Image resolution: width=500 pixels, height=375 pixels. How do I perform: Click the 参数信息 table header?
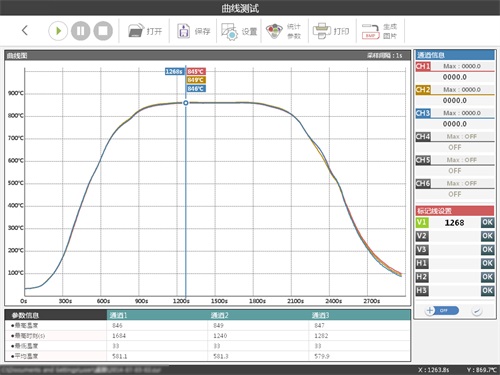[x=56, y=315]
